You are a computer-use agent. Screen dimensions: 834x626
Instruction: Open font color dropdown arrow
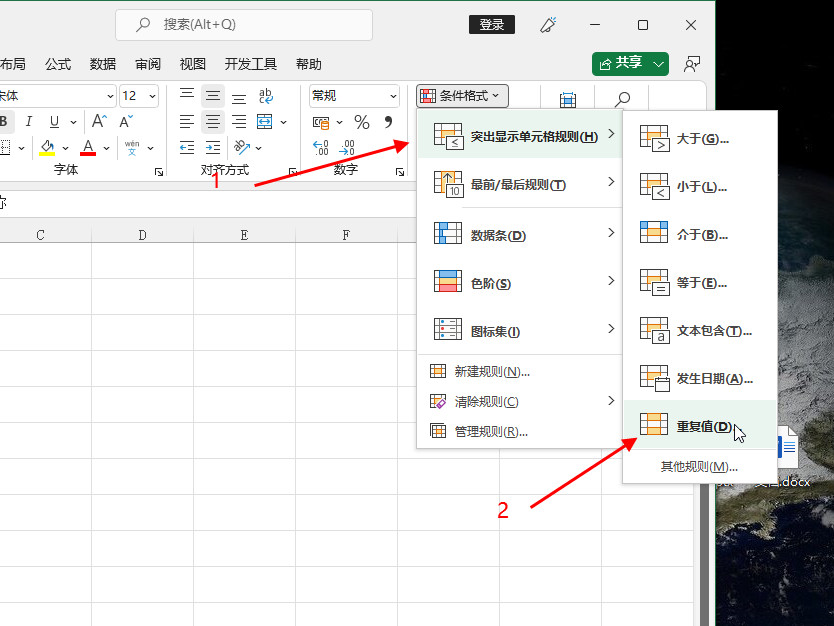pyautogui.click(x=106, y=148)
